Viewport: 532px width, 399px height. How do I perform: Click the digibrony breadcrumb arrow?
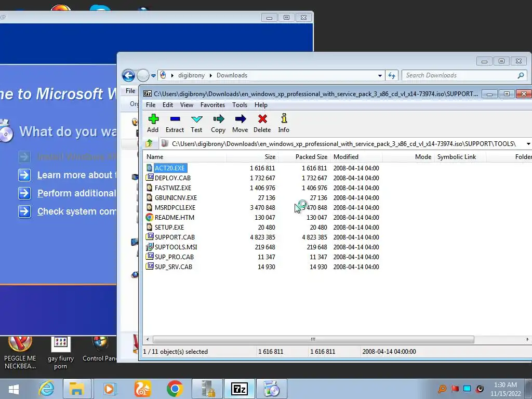(x=172, y=75)
